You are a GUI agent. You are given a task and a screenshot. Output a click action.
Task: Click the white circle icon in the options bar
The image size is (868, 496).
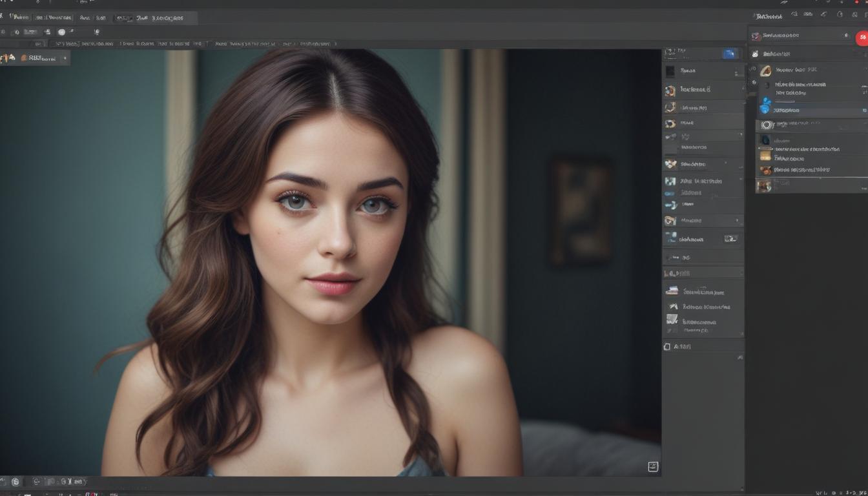[61, 32]
